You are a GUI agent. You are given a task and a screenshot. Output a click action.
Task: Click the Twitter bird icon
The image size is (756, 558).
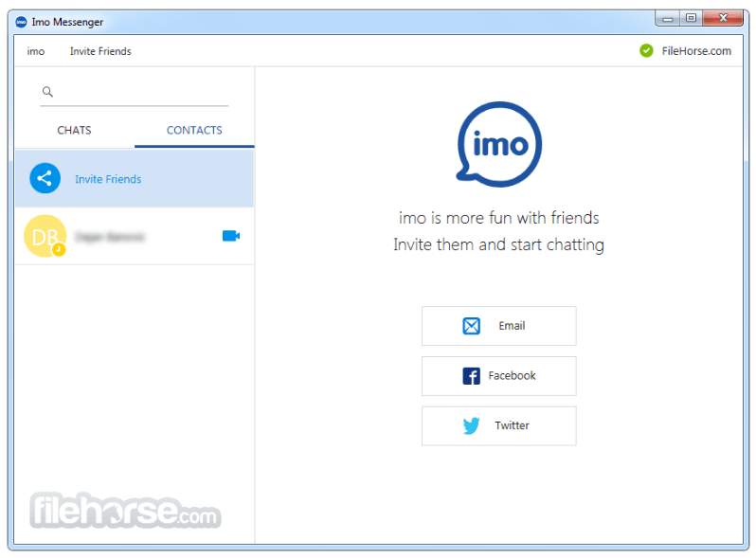[x=471, y=426]
